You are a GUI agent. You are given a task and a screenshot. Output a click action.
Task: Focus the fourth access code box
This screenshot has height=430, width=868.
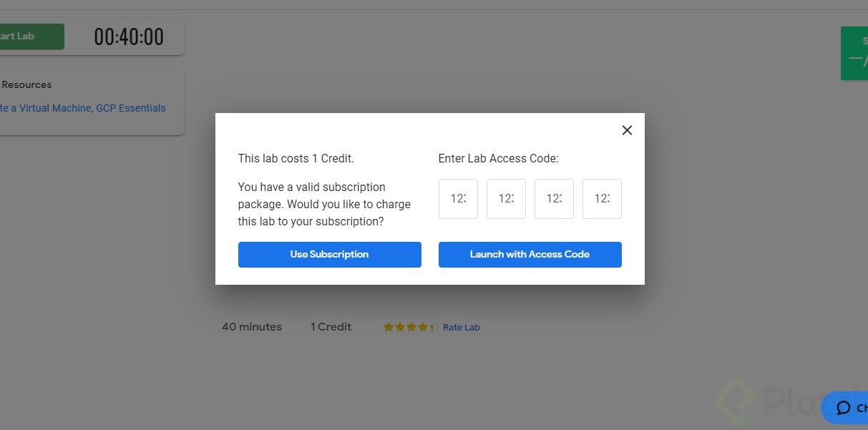click(x=602, y=199)
